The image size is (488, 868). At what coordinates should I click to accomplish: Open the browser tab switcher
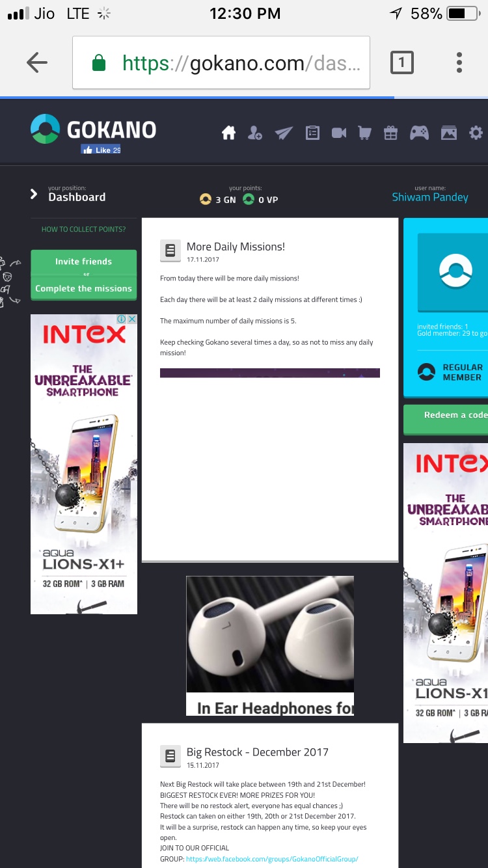(x=401, y=62)
